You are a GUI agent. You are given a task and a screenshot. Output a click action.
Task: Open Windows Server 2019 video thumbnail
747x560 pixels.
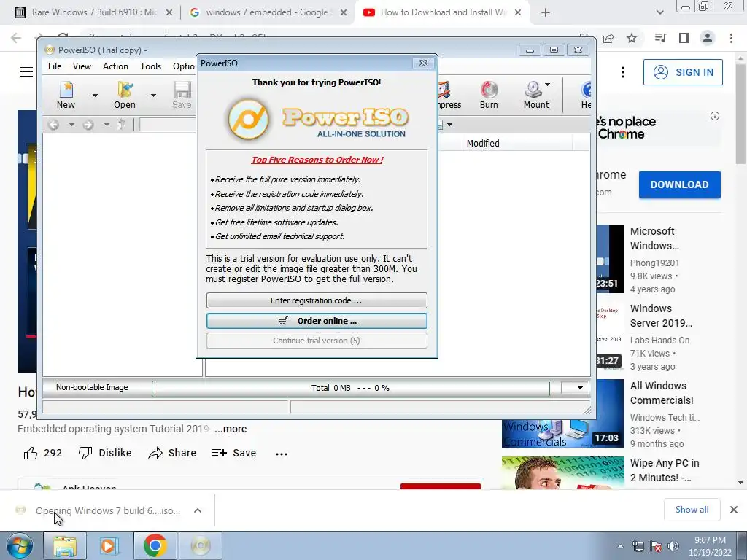(x=609, y=337)
